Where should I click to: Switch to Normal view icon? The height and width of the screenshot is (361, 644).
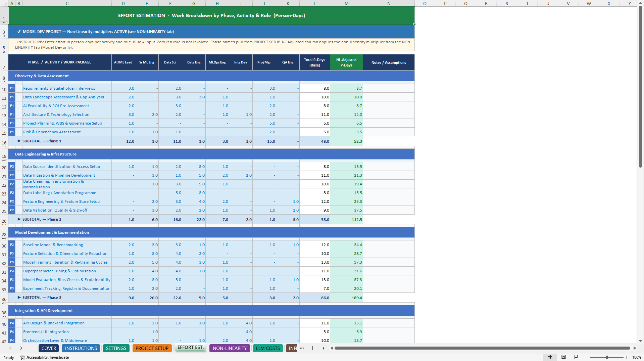(x=550, y=357)
